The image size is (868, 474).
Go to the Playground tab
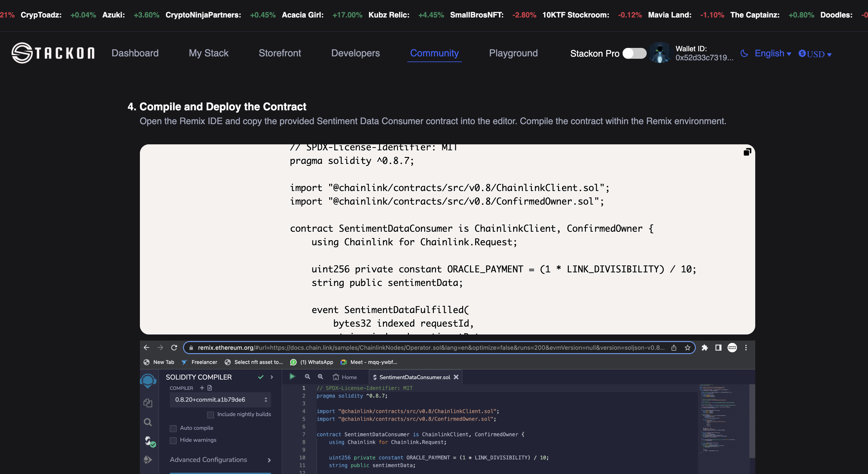[x=513, y=53]
